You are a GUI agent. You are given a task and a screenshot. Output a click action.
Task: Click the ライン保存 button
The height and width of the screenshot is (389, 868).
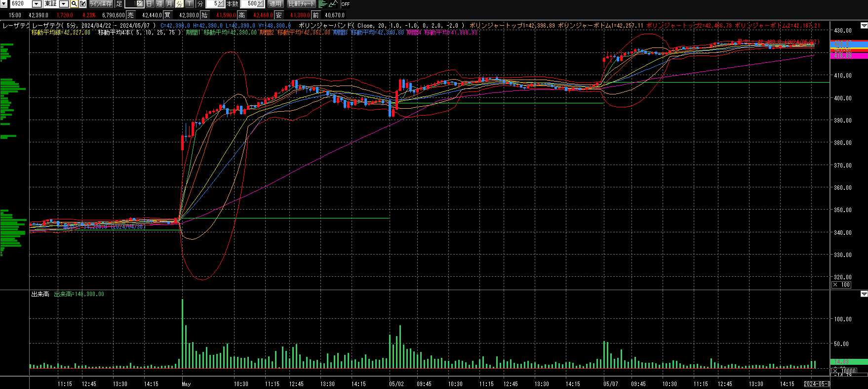(x=101, y=4)
